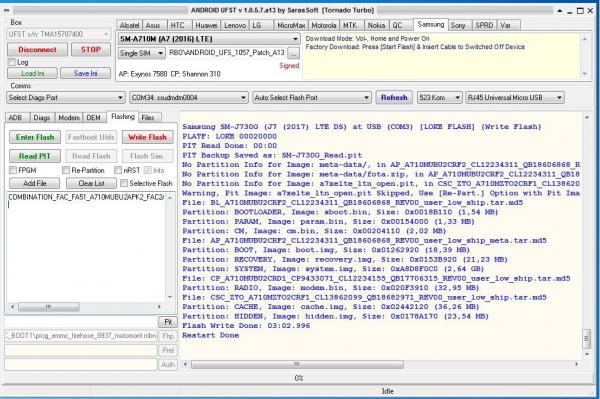The width and height of the screenshot is (600, 399).
Task: Click the log panel scroll-up arrow
Action: tap(587, 117)
